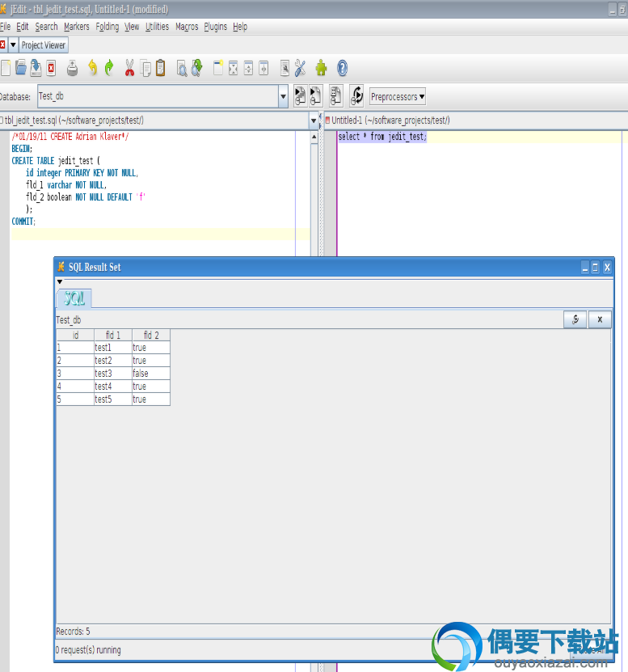The width and height of the screenshot is (628, 672).
Task: Open a New View window icon
Action: [218, 68]
